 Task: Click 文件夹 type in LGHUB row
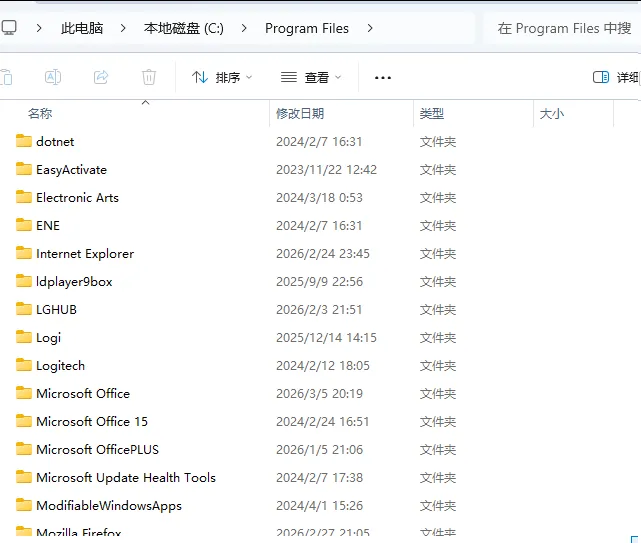coord(438,310)
